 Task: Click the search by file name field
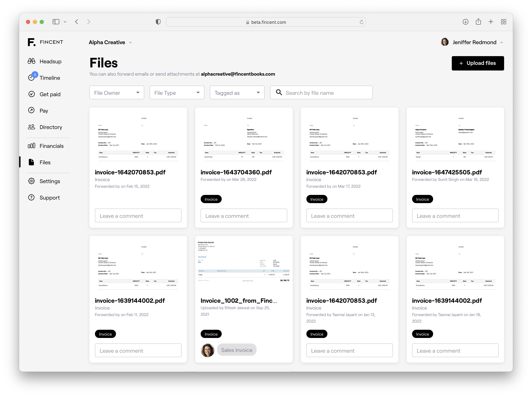[321, 93]
